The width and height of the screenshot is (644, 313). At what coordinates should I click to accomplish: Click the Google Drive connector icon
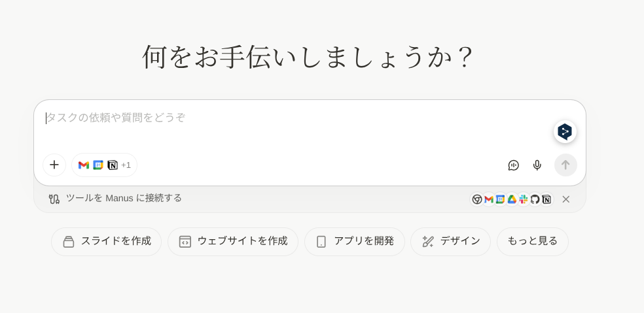(512, 199)
